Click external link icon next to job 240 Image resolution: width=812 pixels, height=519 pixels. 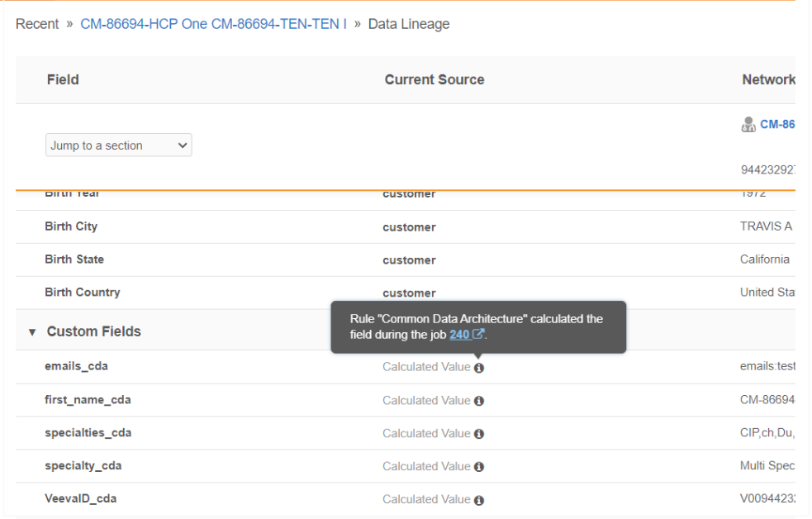point(477,335)
